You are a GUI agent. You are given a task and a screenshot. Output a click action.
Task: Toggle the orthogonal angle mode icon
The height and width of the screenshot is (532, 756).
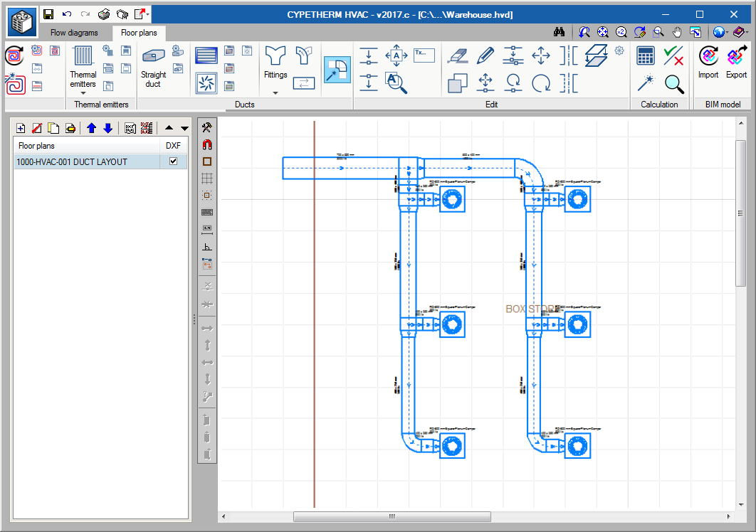pyautogui.click(x=207, y=247)
